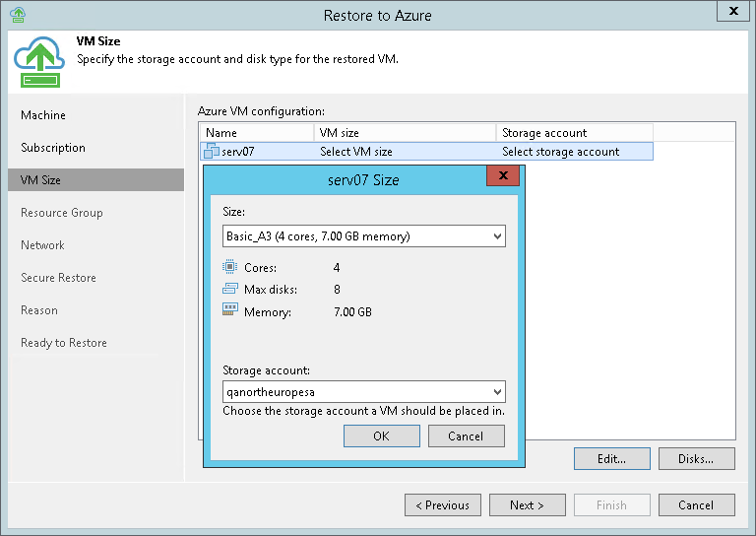Click the Veeam cloud icon in title bar
This screenshot has width=756, height=536.
17,14
